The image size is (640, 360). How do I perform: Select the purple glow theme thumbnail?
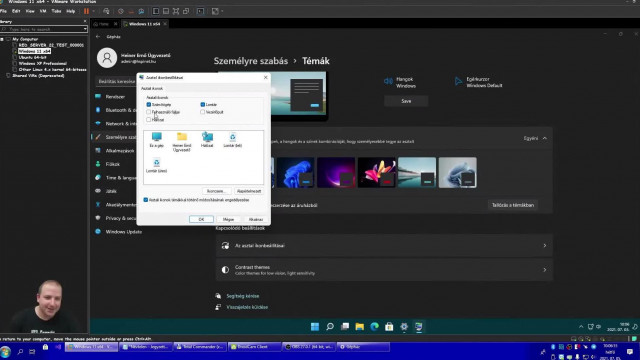(x=336, y=173)
